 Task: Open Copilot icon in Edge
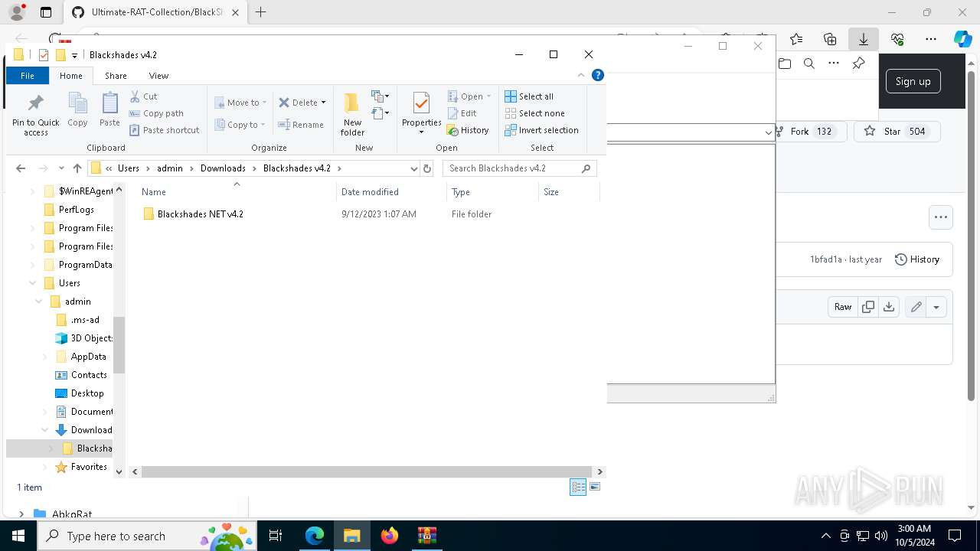click(962, 39)
